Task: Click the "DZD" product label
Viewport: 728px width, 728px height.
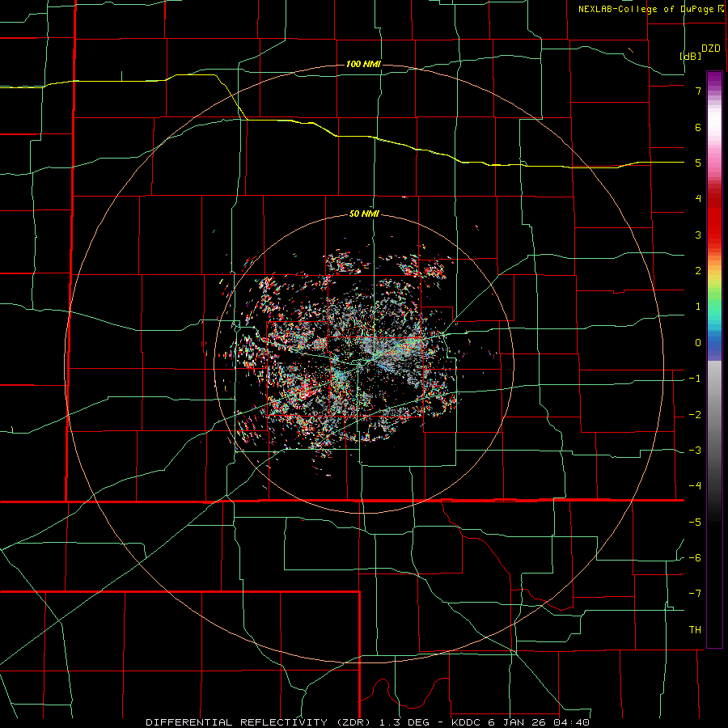Action: pyautogui.click(x=711, y=49)
